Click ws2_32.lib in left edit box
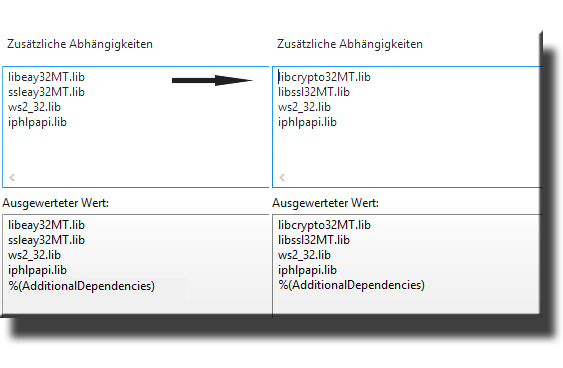This screenshot has width=563, height=368. [x=34, y=107]
